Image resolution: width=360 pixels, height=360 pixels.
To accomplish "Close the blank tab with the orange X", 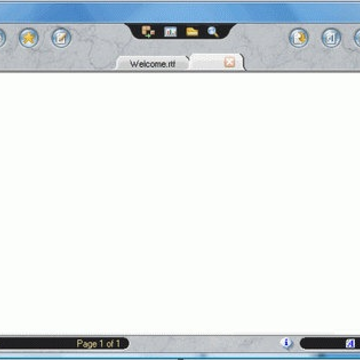I will click(x=229, y=62).
